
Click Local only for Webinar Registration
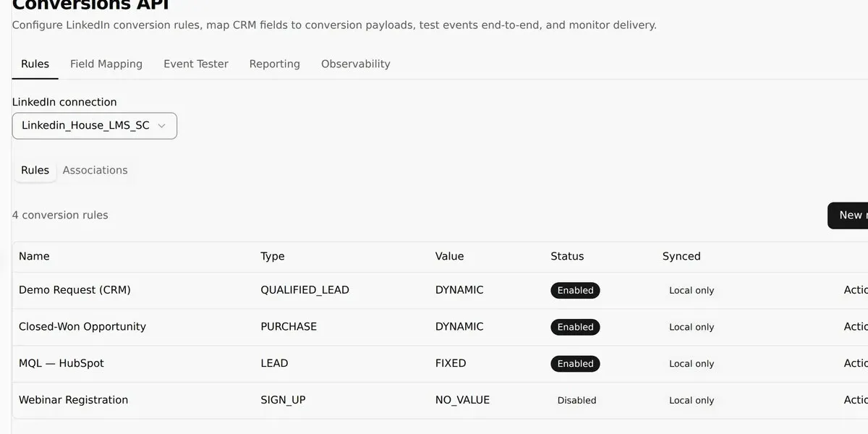point(692,400)
